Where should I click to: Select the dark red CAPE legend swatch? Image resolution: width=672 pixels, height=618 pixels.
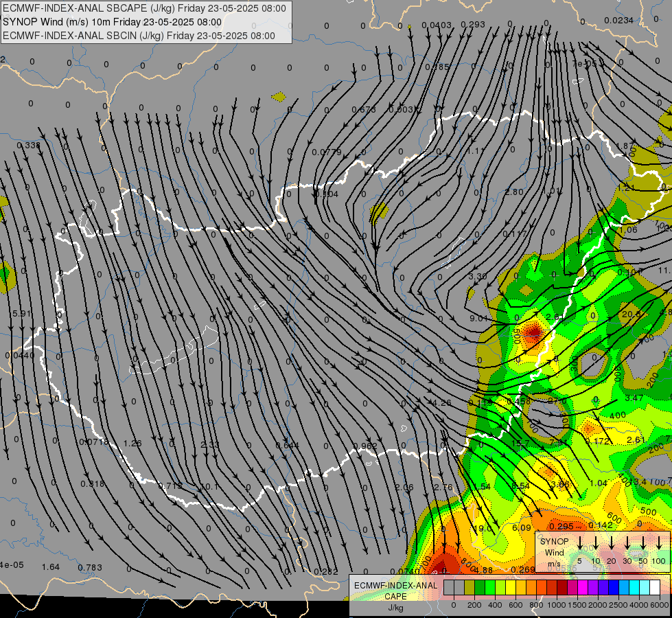tap(563, 588)
